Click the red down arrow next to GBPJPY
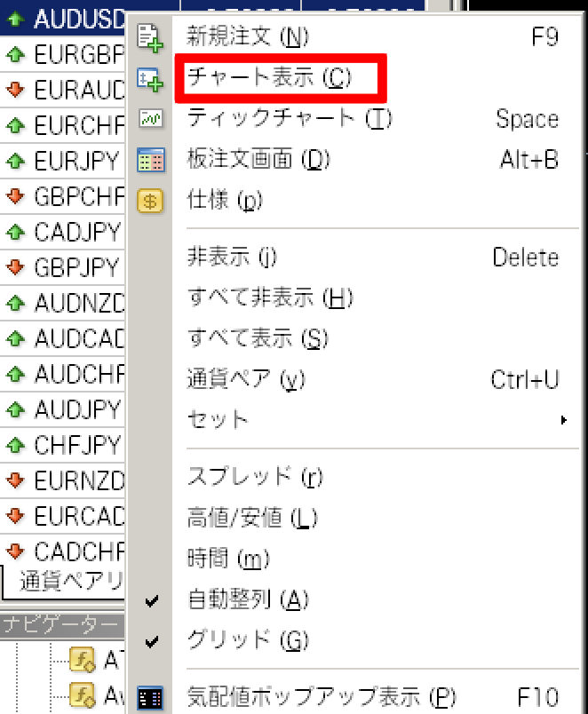 pyautogui.click(x=14, y=266)
